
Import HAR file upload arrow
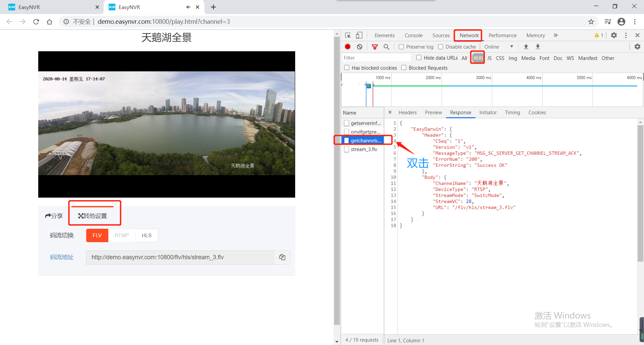[526, 47]
